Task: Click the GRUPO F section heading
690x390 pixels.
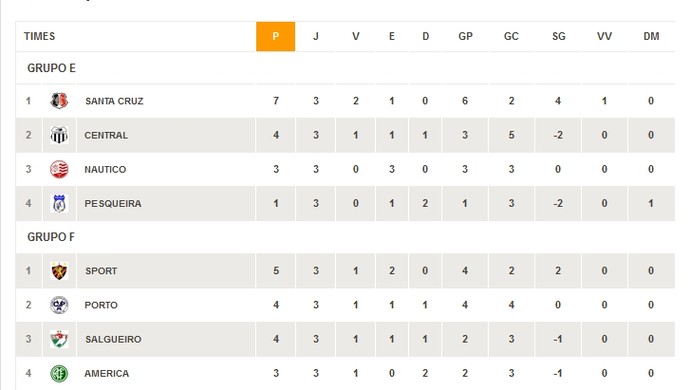Action: coord(51,237)
